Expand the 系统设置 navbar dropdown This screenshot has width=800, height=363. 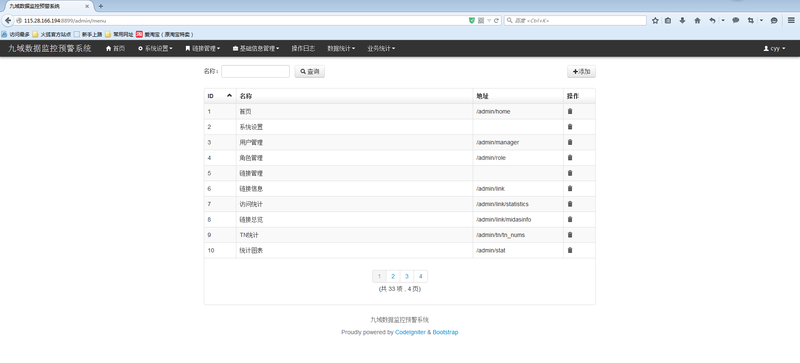coord(156,49)
